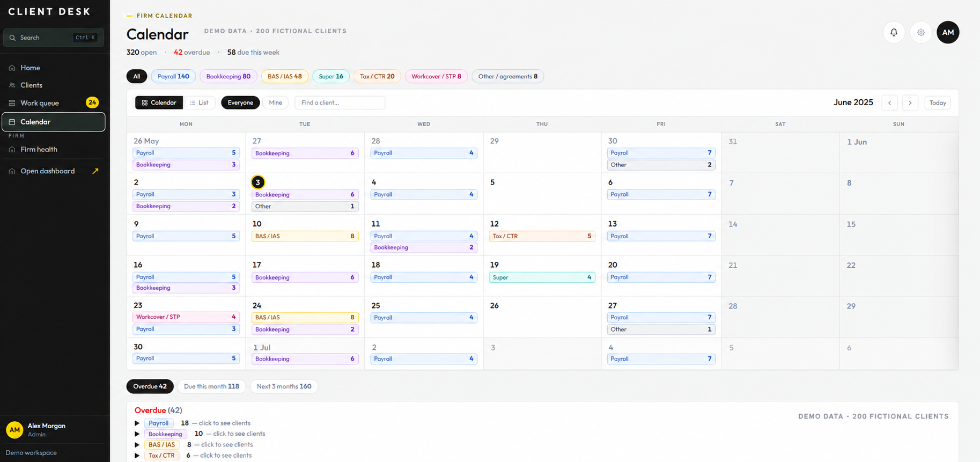
Task: Open the AM profile avatar menu
Action: click(948, 32)
